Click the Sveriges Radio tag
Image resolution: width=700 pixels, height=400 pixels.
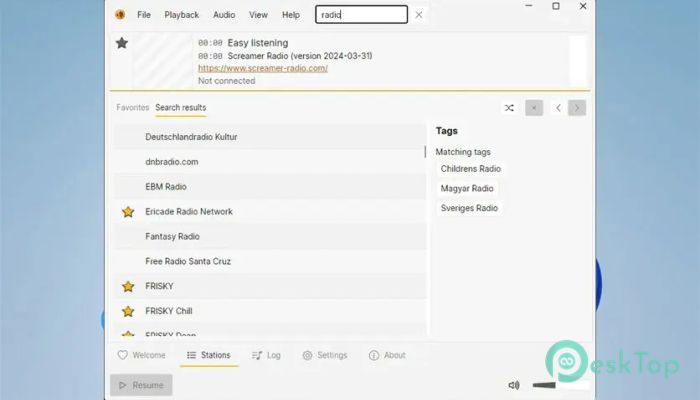point(469,208)
